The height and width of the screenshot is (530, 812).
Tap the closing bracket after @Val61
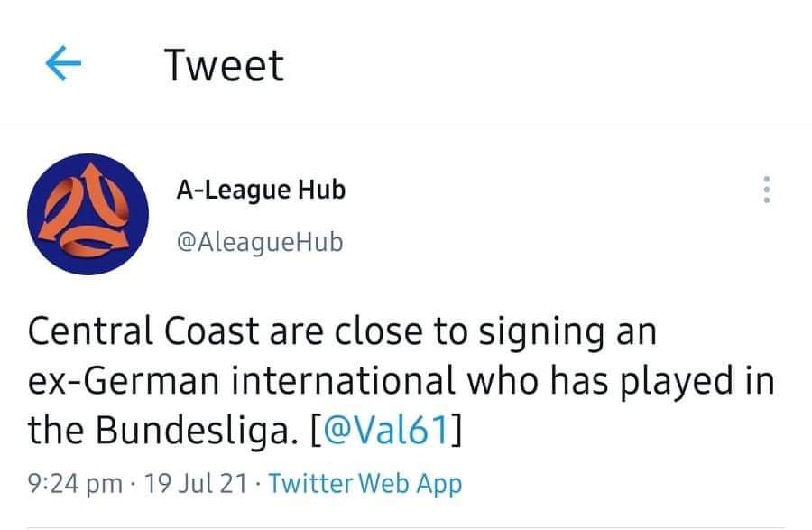click(x=457, y=430)
